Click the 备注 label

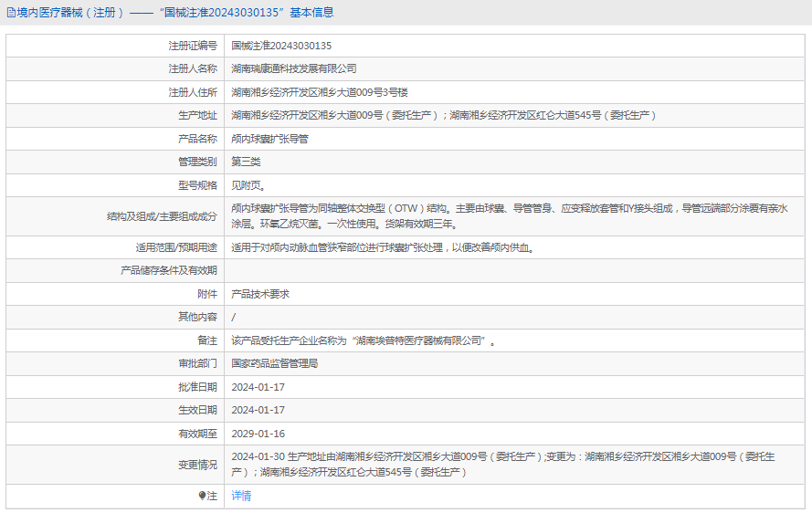[x=207, y=340]
